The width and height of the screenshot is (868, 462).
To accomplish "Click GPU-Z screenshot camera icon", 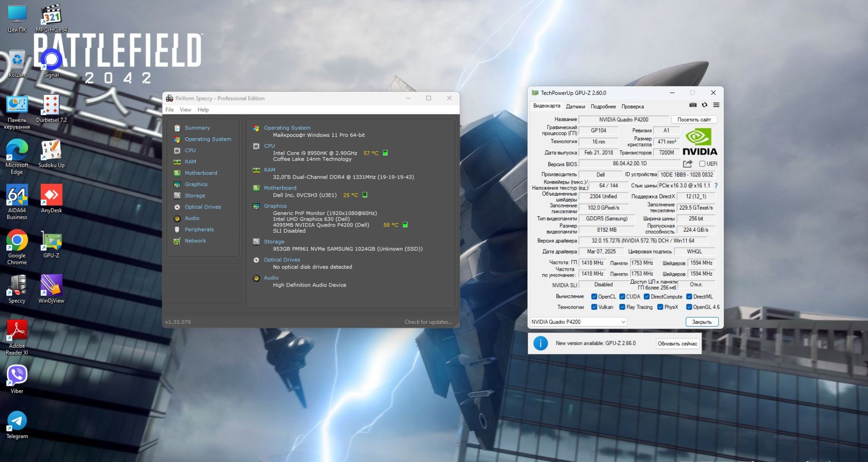I will [693, 105].
